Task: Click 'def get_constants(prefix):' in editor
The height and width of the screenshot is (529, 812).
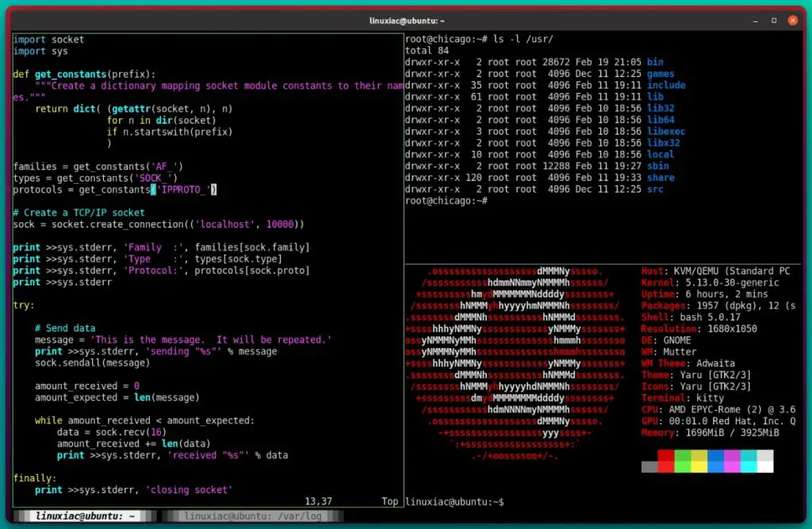Action: click(x=84, y=74)
